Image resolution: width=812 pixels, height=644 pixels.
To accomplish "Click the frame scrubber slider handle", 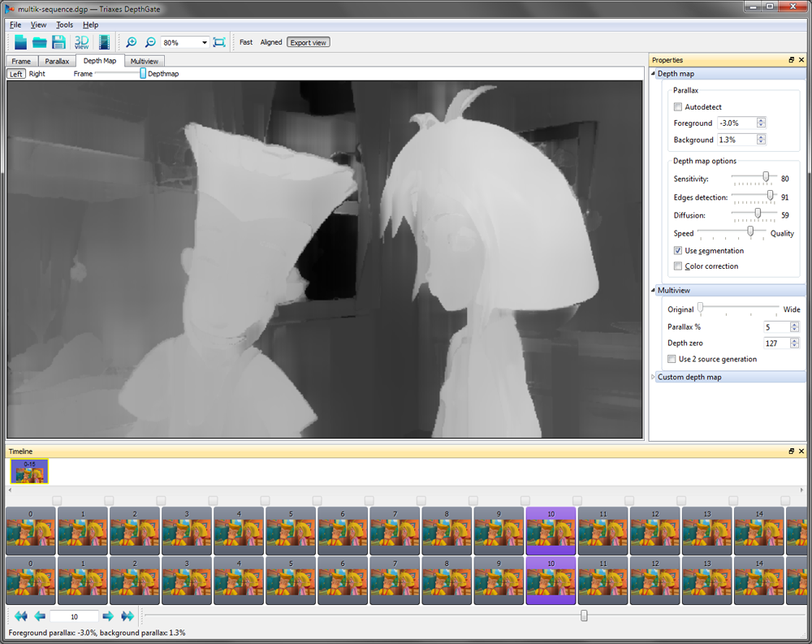I will point(584,616).
